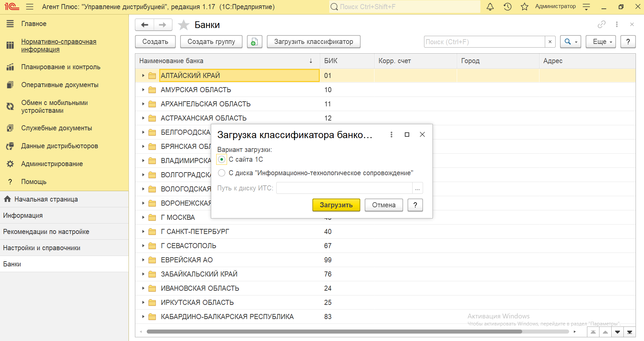Open list help with the toolbar ? button
Screen dimensions: 644x341
click(x=628, y=42)
